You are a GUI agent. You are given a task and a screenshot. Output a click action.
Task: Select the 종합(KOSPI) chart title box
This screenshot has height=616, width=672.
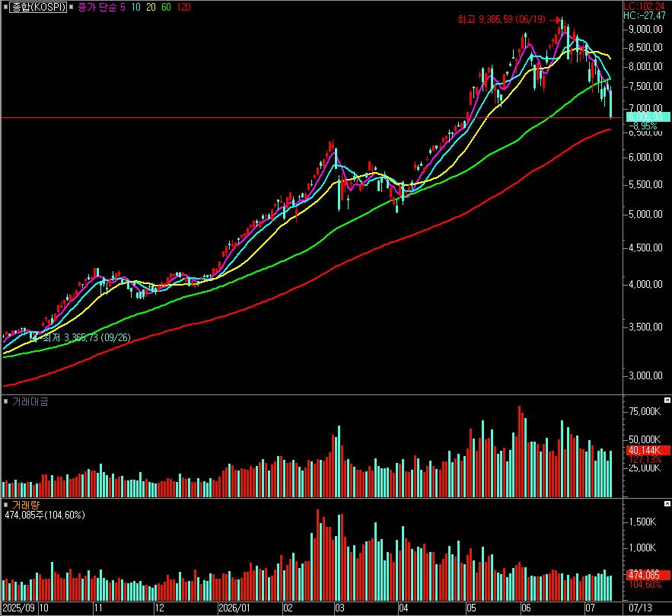[38, 8]
